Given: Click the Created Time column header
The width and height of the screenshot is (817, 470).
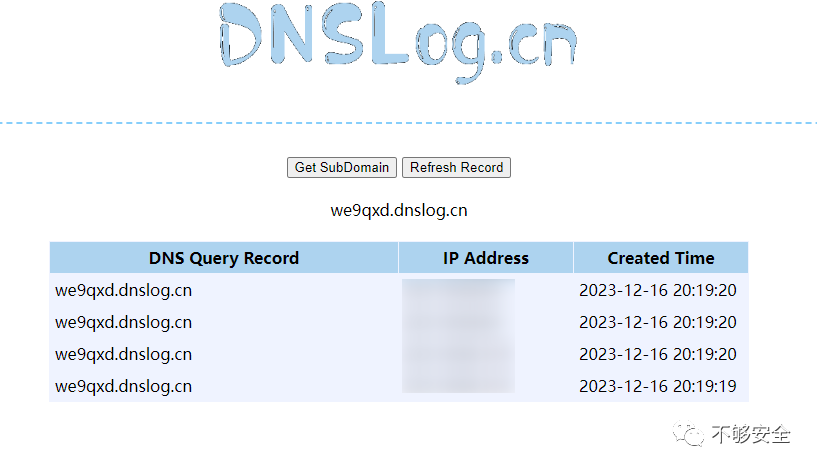Looking at the screenshot, I should coord(661,258).
